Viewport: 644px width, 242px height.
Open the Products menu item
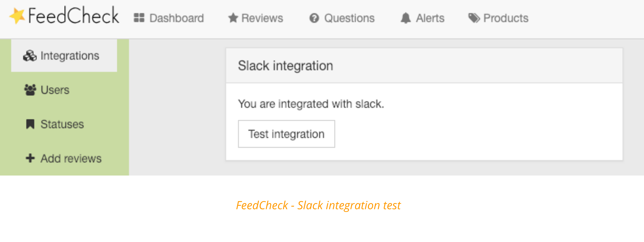tap(498, 18)
